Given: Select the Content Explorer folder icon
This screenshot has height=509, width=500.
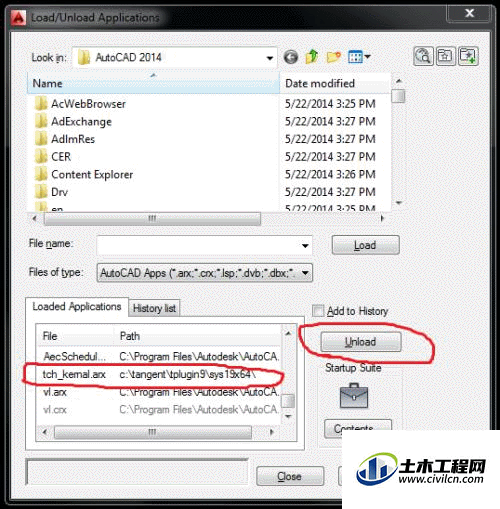Looking at the screenshot, I should click(41, 174).
